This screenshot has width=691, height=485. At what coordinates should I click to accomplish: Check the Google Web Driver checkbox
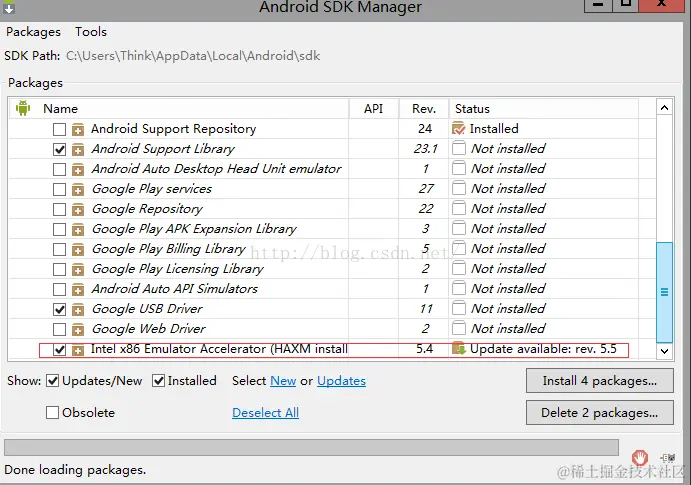(59, 329)
